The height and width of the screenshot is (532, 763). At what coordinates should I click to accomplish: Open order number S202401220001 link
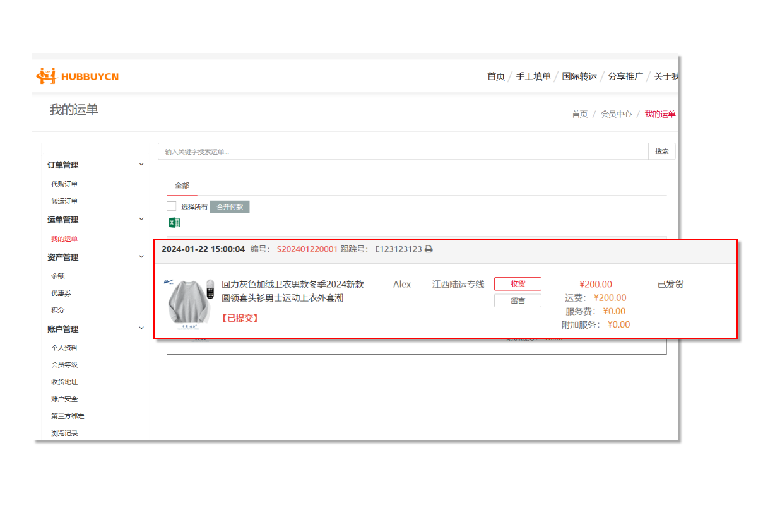pos(307,249)
